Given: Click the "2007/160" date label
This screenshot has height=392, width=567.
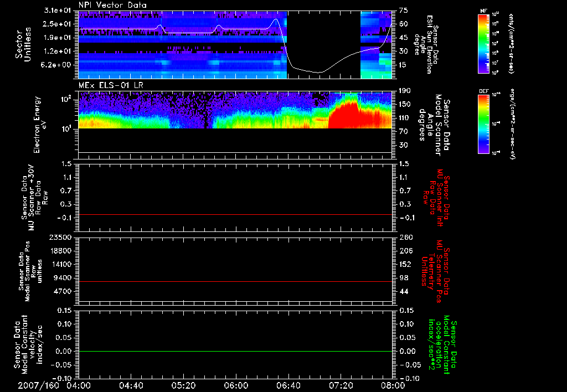Looking at the screenshot, I should point(39,385).
